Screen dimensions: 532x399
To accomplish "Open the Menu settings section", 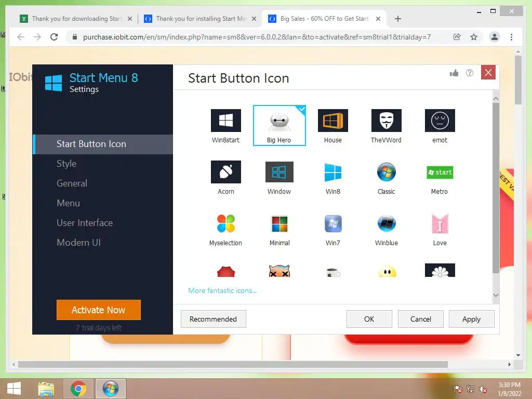I will pyautogui.click(x=103, y=203).
